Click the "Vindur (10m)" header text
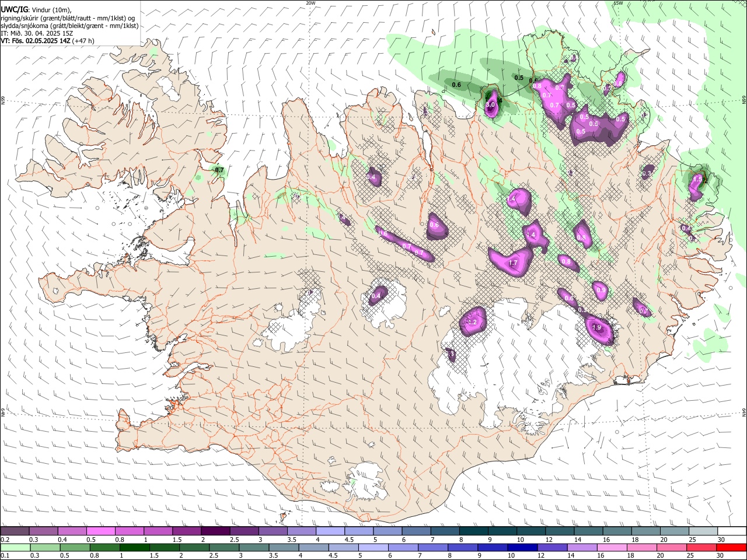 click(x=51, y=9)
